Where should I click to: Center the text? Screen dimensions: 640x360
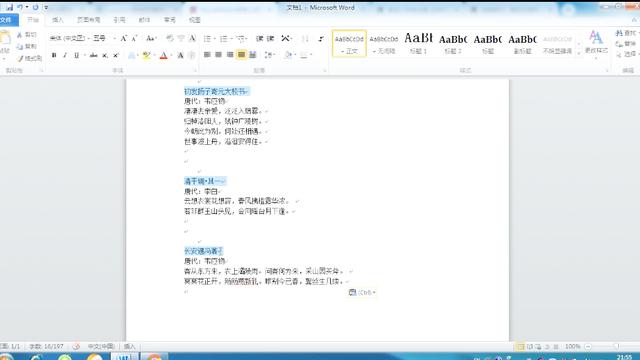tap(218, 55)
